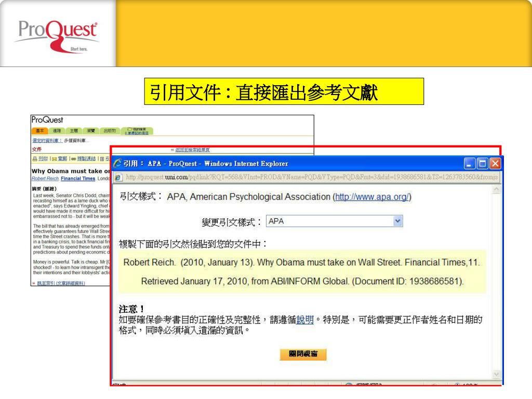Click the Internet Explorer logo in title bar
532x399 pixels.
point(117,163)
